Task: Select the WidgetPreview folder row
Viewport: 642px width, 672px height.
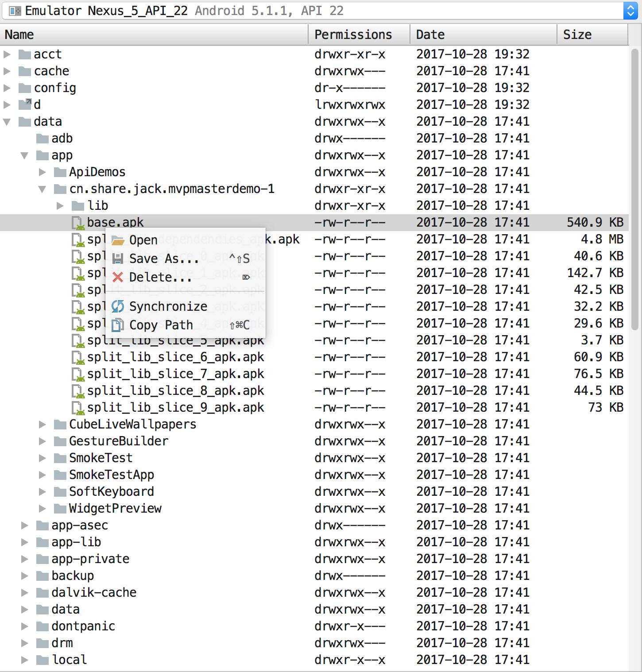Action: 314,509
